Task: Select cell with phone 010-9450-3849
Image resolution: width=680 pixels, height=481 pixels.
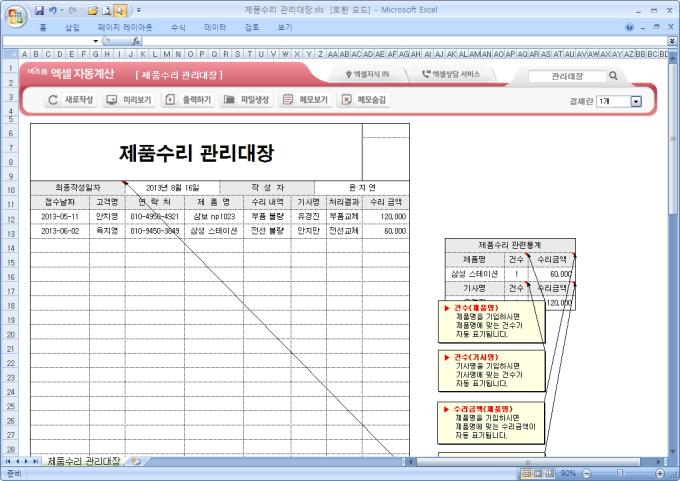Action: 155,231
